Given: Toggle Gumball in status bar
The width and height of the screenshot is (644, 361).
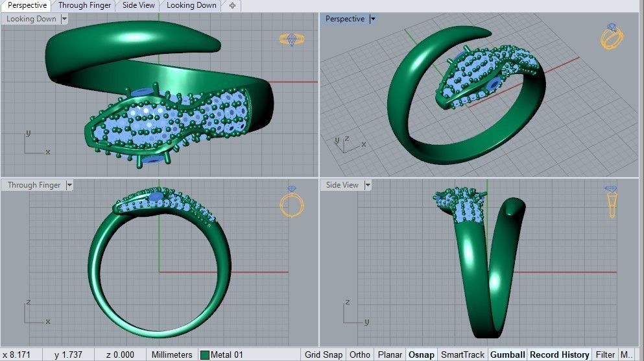Looking at the screenshot, I should [508, 355].
